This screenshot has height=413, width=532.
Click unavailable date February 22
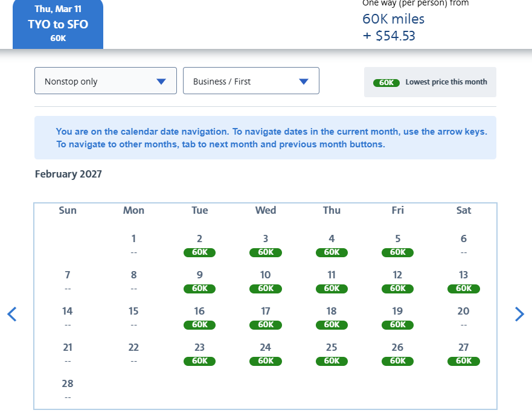click(x=133, y=353)
